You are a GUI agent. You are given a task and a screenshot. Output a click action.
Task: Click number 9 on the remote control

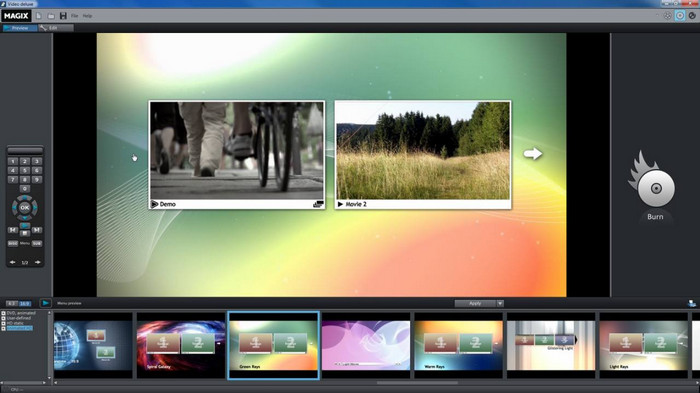(37, 180)
